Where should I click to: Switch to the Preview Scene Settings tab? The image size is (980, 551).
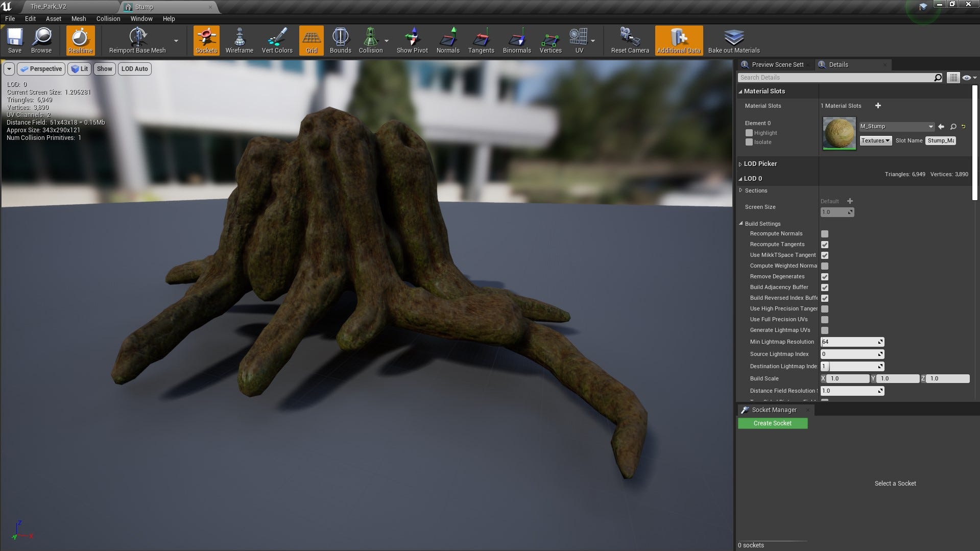pyautogui.click(x=777, y=65)
